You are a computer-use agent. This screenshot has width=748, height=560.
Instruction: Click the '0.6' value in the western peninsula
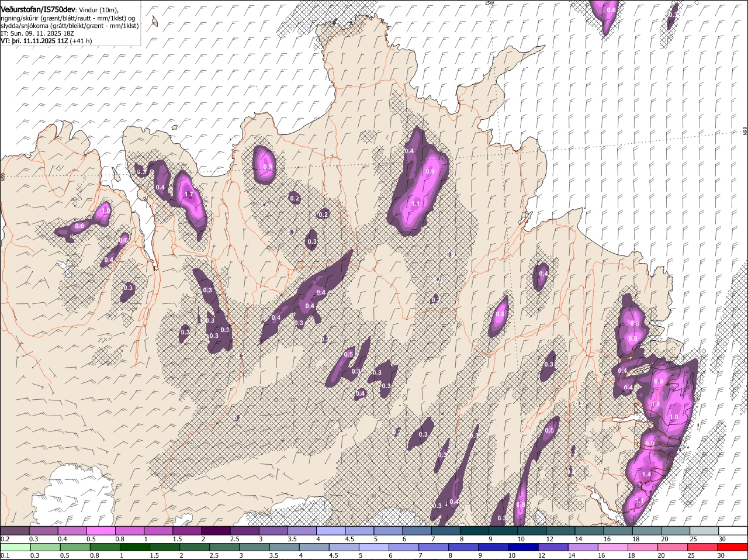click(x=80, y=226)
